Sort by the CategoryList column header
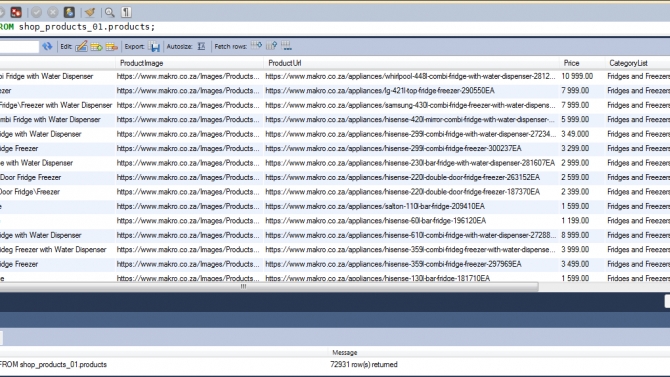Image resolution: width=670 pixels, height=377 pixels. tap(638, 63)
